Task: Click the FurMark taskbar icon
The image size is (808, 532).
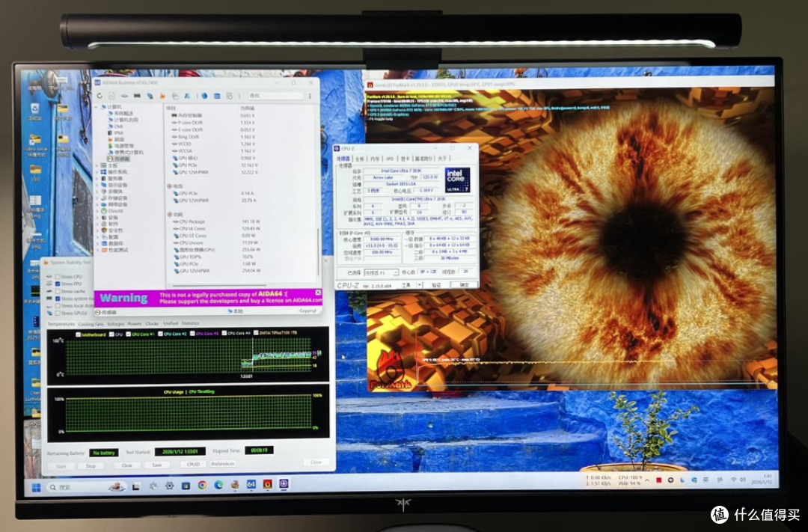Action: [267, 484]
